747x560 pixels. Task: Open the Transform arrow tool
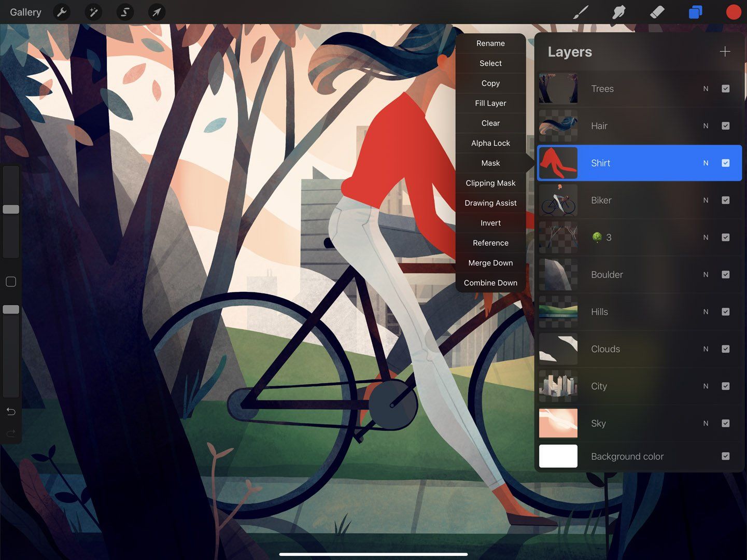157,12
